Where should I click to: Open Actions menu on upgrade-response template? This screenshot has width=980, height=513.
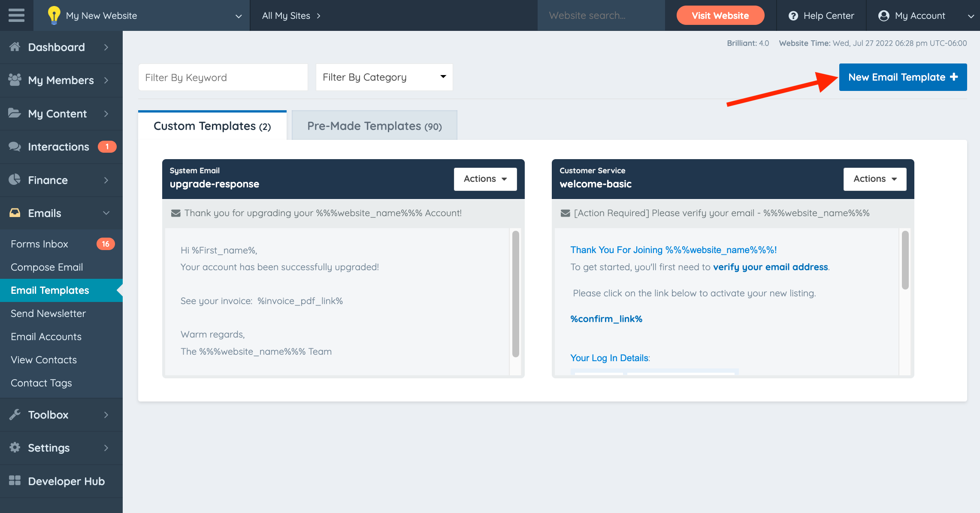485,179
